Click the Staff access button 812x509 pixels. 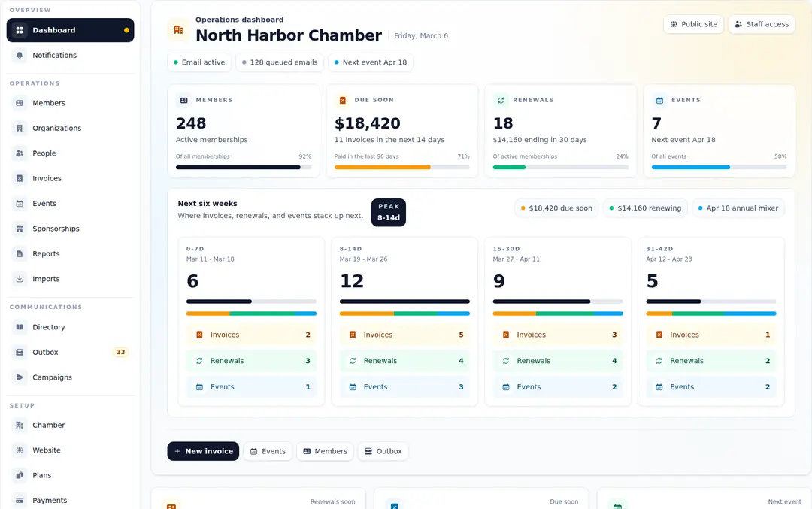[x=762, y=24]
